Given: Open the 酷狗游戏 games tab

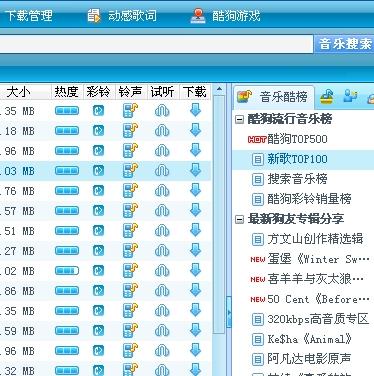Looking at the screenshot, I should click(226, 16).
